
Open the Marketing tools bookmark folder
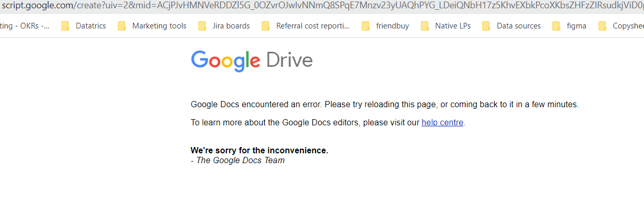[x=152, y=26]
